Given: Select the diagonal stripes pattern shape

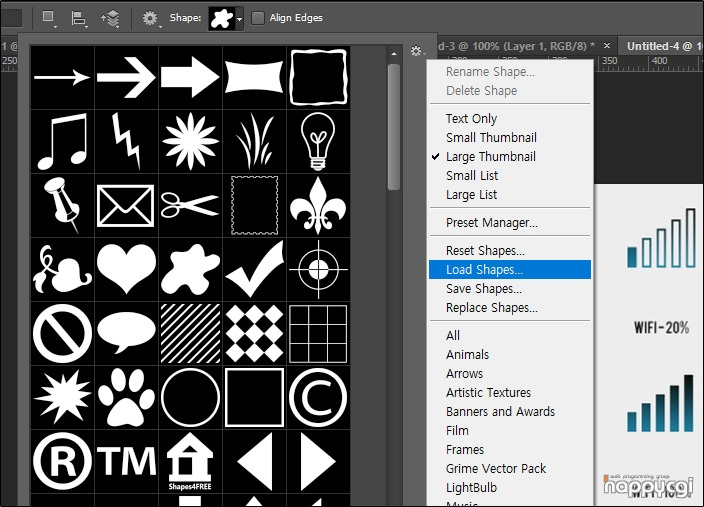Looking at the screenshot, I should (190, 333).
